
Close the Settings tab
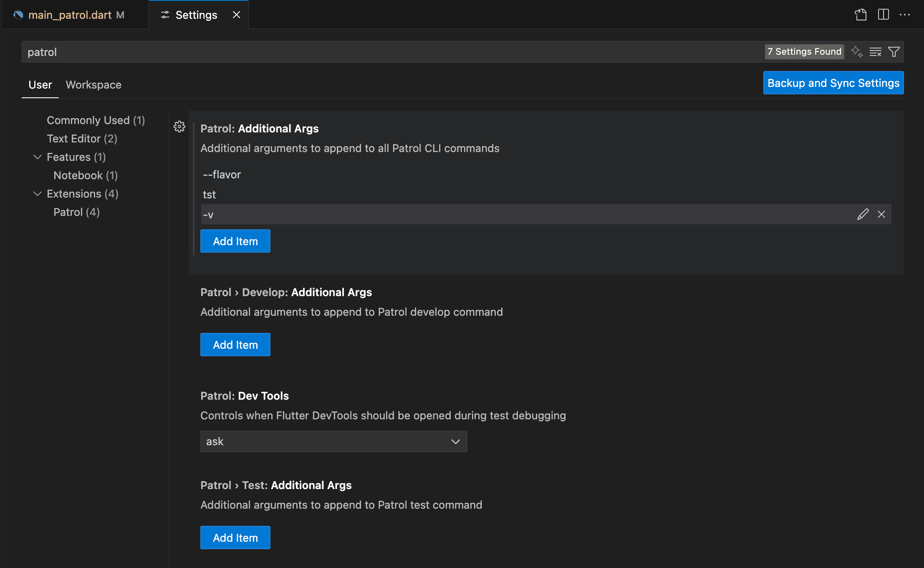pyautogui.click(x=237, y=15)
